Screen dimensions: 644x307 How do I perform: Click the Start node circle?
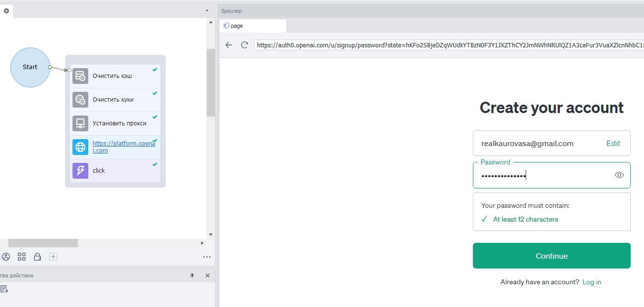(x=30, y=67)
